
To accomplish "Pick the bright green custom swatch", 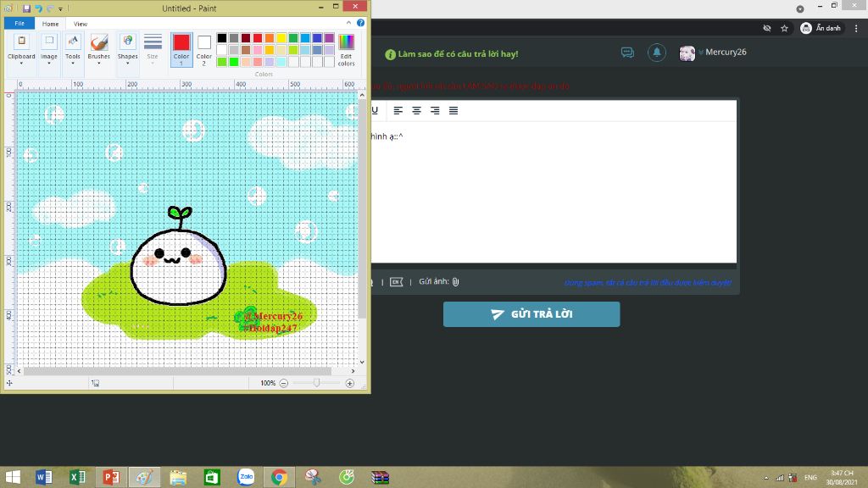I will point(234,62).
